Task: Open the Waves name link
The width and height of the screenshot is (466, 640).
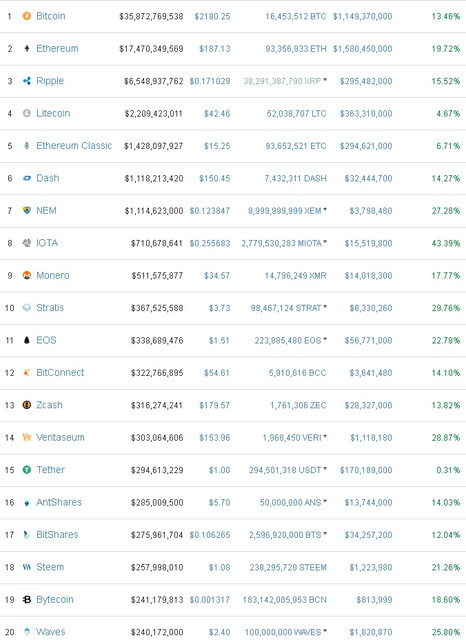Action: (51, 632)
